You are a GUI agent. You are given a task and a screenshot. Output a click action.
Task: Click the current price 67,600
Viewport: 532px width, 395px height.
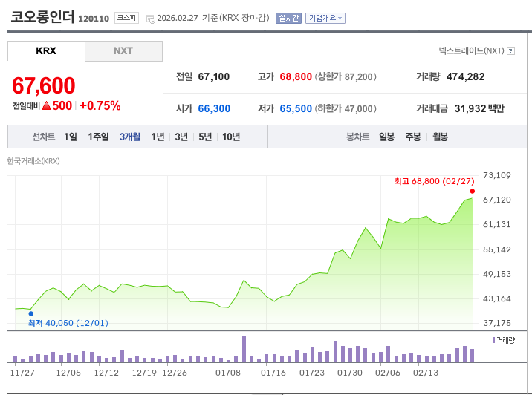tap(43, 85)
